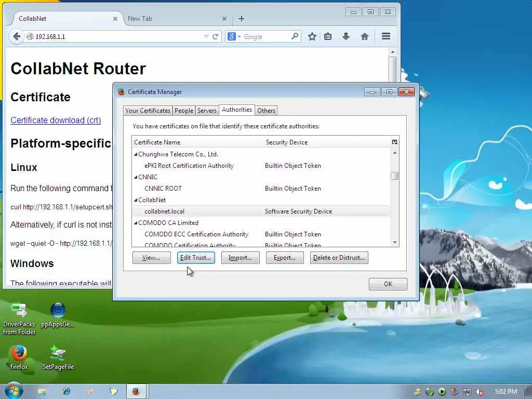
Task: Sort by Security Device column header
Action: click(x=327, y=142)
